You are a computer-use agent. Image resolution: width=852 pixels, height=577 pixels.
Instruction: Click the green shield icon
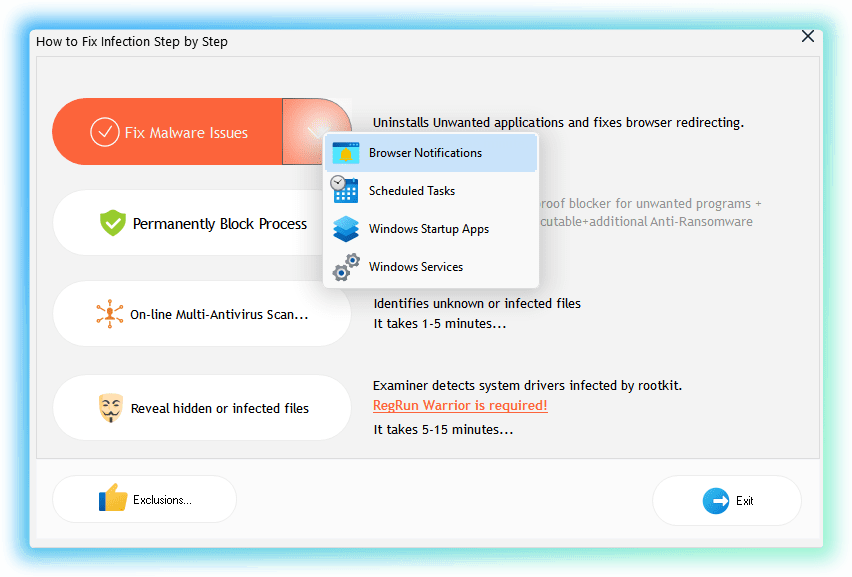coord(112,223)
